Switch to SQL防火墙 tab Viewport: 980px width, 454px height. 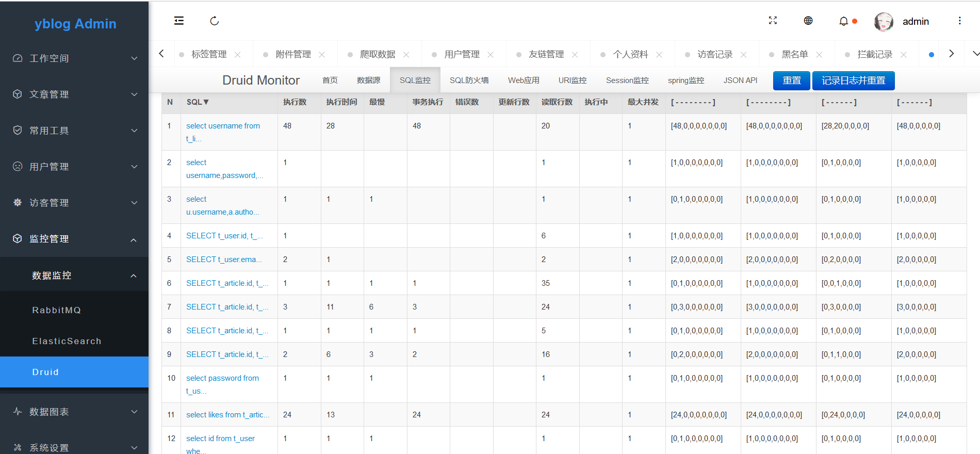coord(469,80)
